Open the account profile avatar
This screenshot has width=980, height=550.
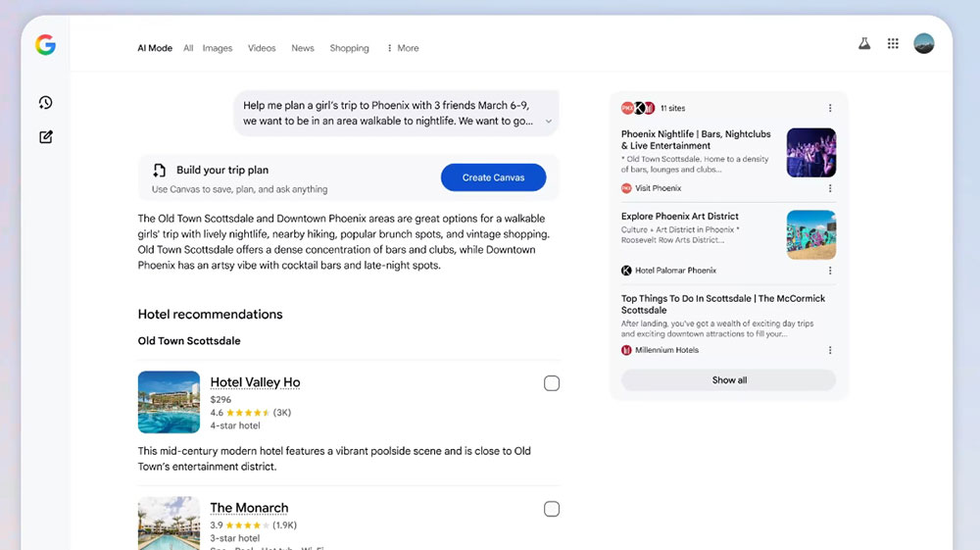coord(923,44)
